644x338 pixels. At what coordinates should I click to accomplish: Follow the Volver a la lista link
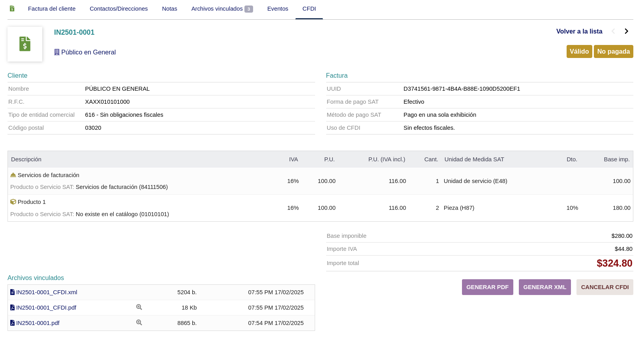(579, 31)
